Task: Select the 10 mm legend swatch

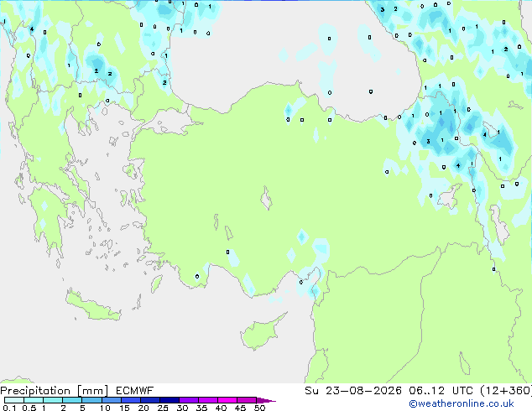Action: [111, 400]
